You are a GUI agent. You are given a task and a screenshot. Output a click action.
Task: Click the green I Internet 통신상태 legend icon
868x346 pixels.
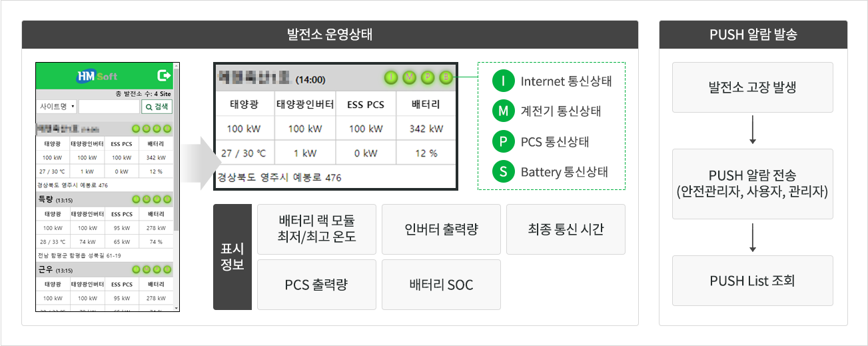tap(504, 81)
